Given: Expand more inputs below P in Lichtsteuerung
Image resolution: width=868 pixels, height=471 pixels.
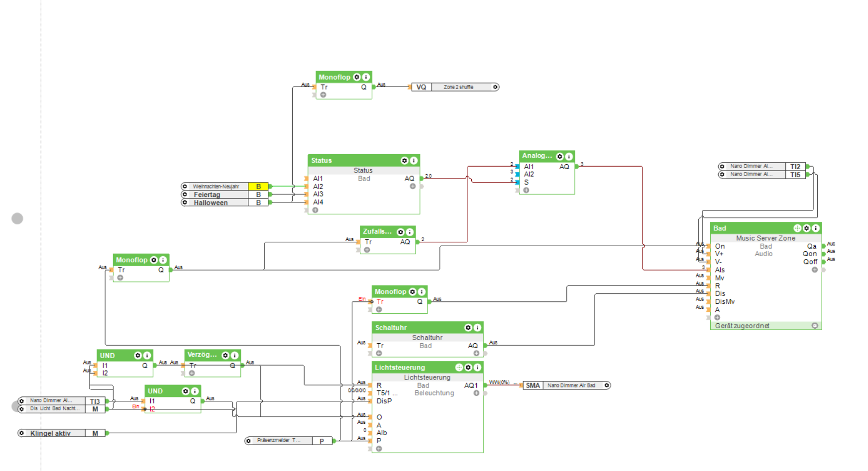Looking at the screenshot, I should tap(379, 449).
